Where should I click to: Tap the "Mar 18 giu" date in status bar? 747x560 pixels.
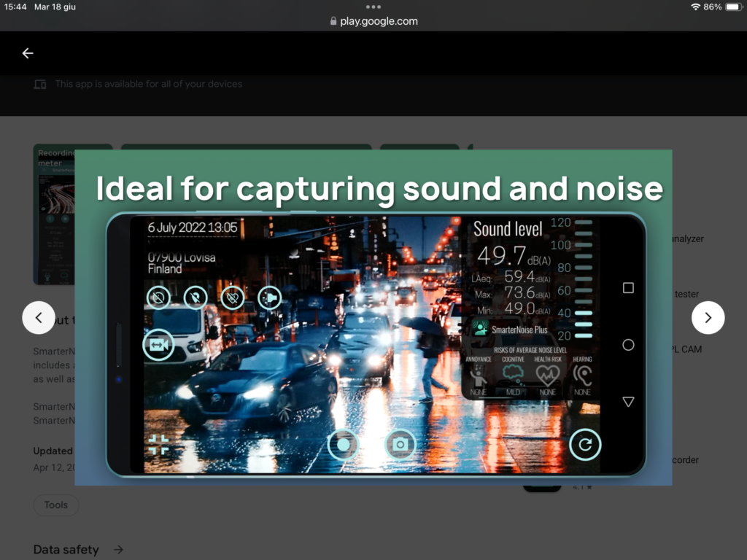(x=55, y=7)
